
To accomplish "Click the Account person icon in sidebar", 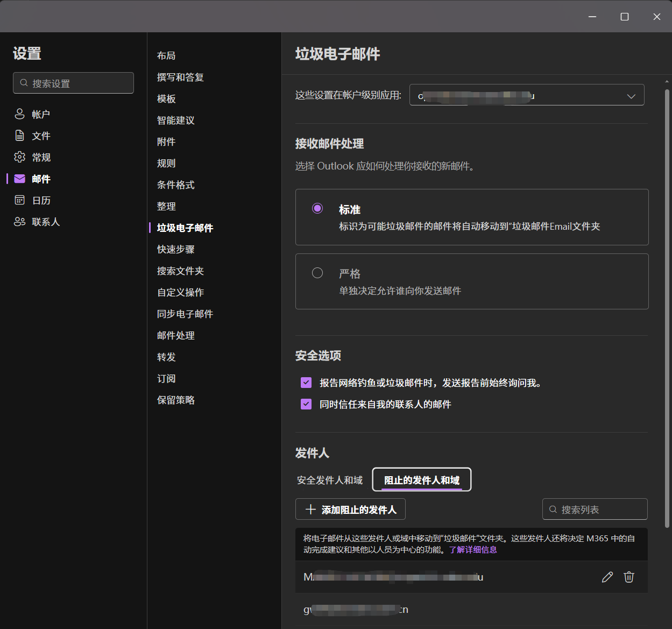I will (x=20, y=114).
